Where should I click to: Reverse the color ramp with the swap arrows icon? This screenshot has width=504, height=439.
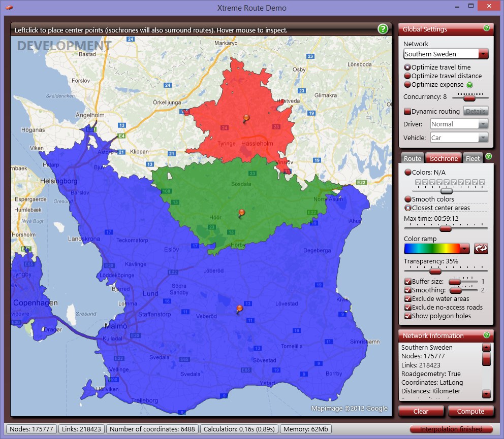pos(481,248)
